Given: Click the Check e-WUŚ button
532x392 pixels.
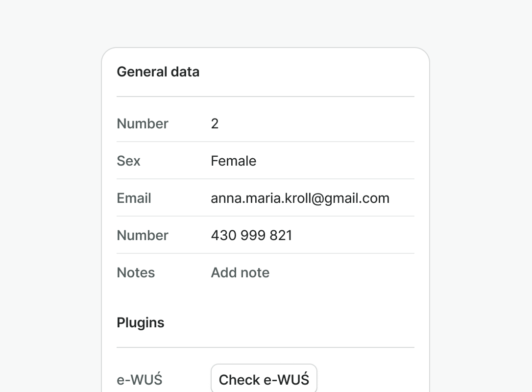Looking at the screenshot, I should coord(264,379).
